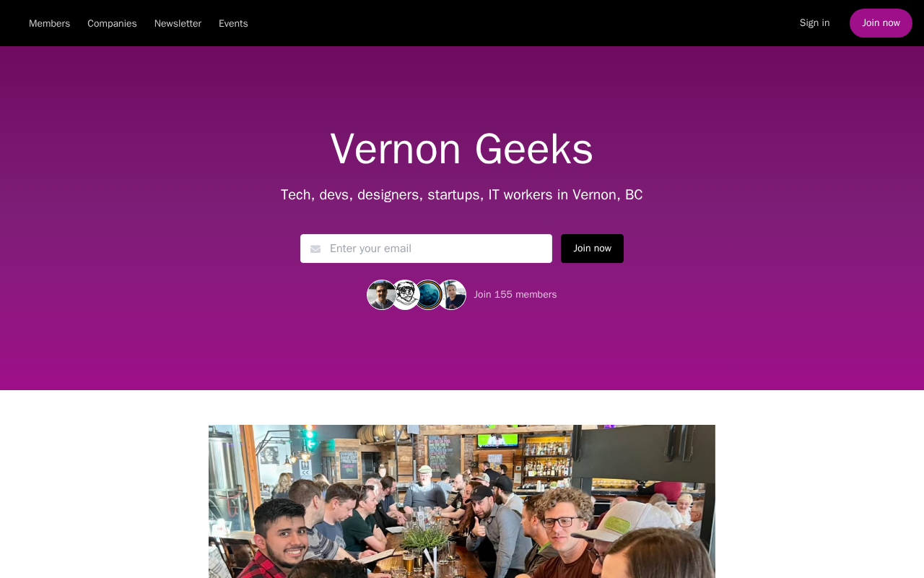The width and height of the screenshot is (924, 578).
Task: Go to the Companies page
Action: pyautogui.click(x=112, y=23)
